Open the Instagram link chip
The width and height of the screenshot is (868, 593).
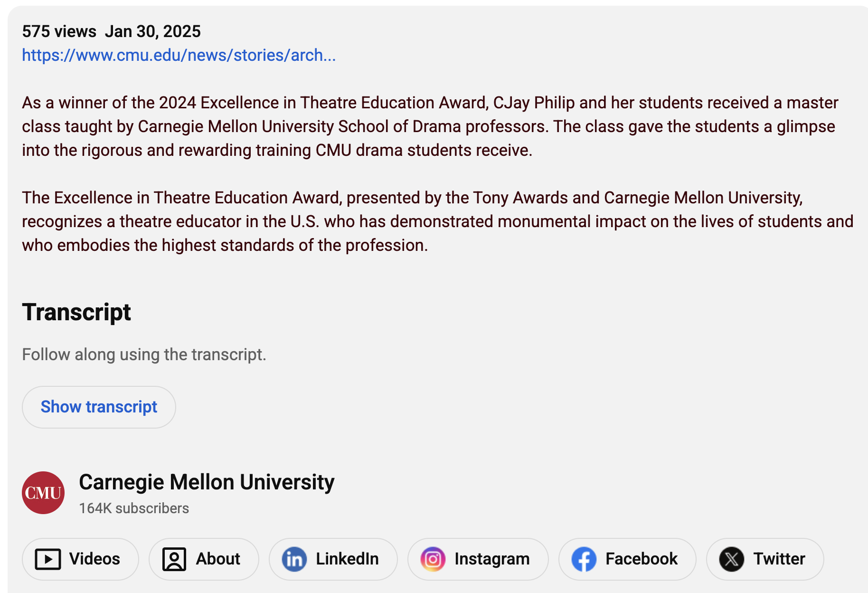[x=478, y=559]
